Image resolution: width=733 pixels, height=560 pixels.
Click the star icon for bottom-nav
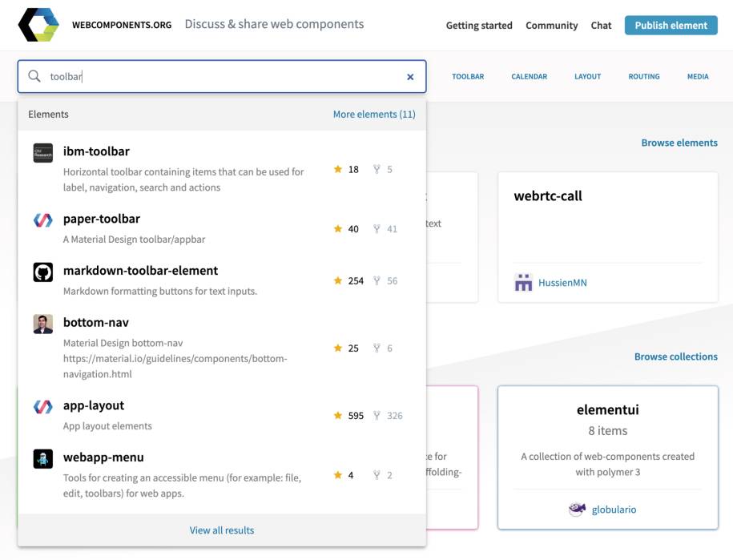click(338, 348)
